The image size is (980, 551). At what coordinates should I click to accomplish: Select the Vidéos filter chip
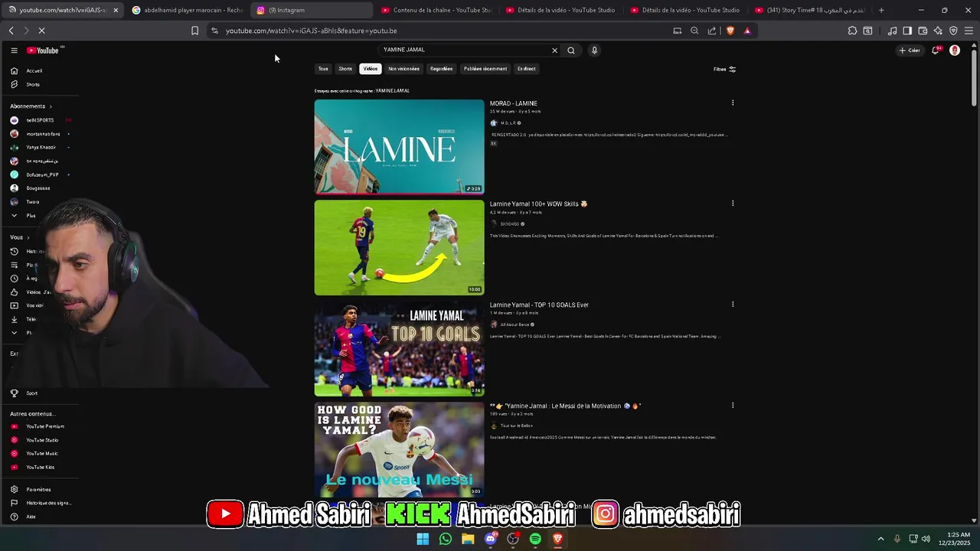(371, 69)
